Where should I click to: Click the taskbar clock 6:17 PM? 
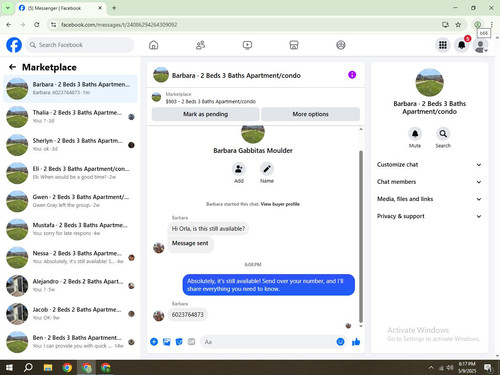(467, 367)
